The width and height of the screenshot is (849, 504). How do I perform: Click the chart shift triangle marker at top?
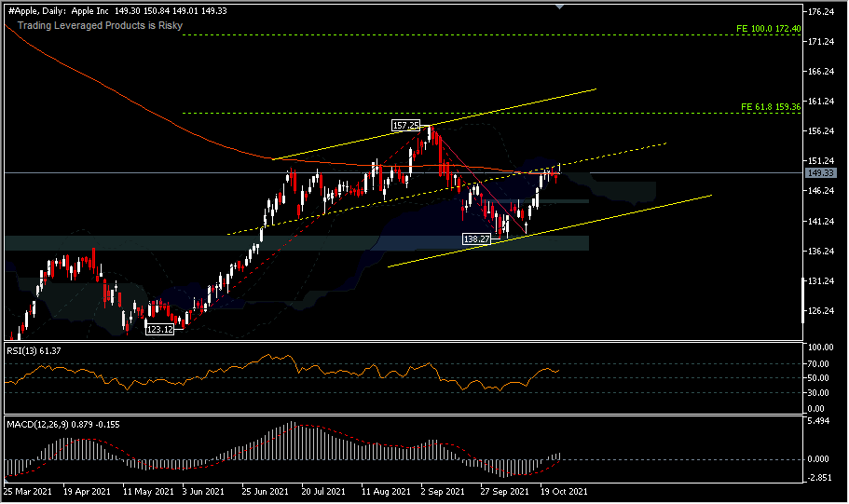[x=559, y=7]
